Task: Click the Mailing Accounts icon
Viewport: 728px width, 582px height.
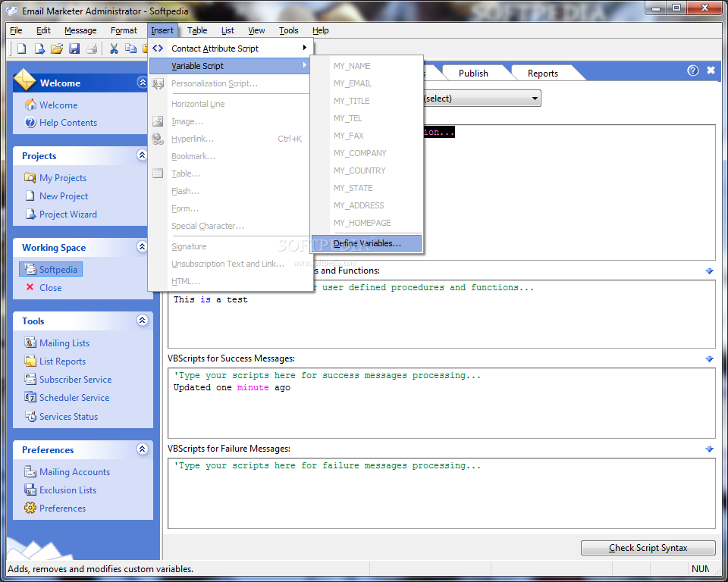Action: (30, 471)
